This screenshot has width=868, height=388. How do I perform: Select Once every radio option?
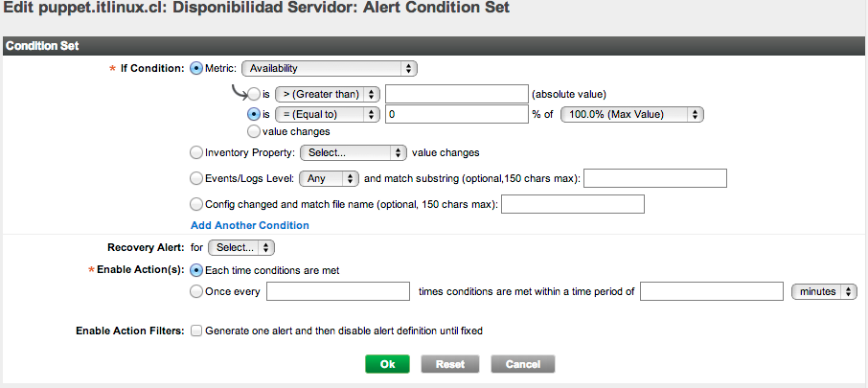coord(196,291)
